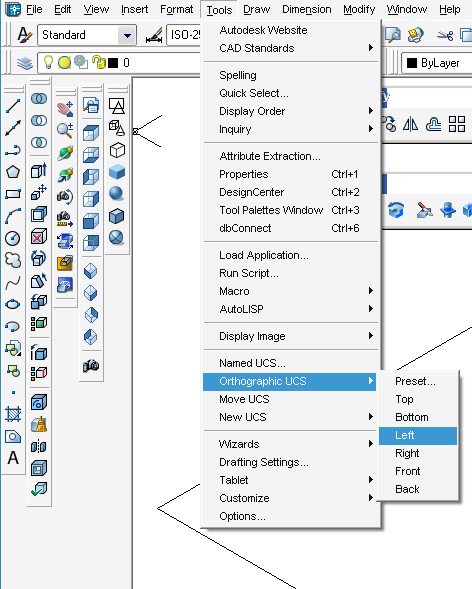This screenshot has height=589, width=472.
Task: Choose Run Script... entry
Action: 290,273
